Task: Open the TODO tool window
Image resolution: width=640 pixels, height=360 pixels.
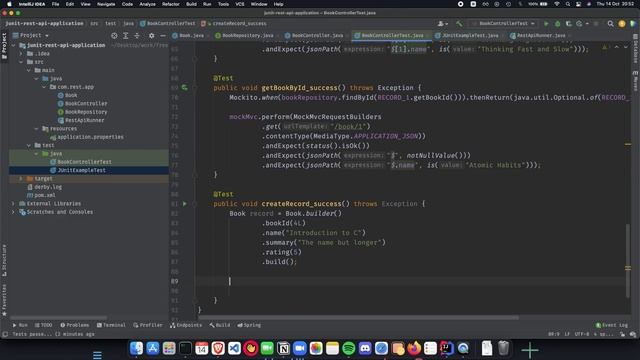Action: 43,325
